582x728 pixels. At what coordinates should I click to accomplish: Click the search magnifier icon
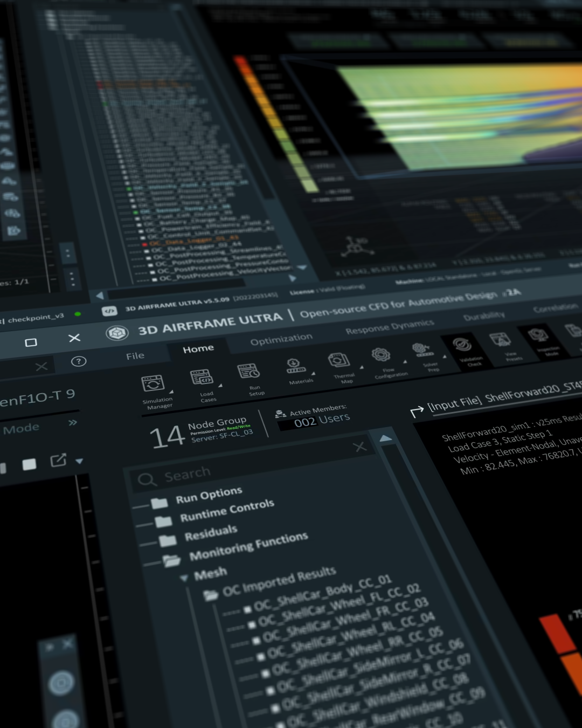pos(147,479)
